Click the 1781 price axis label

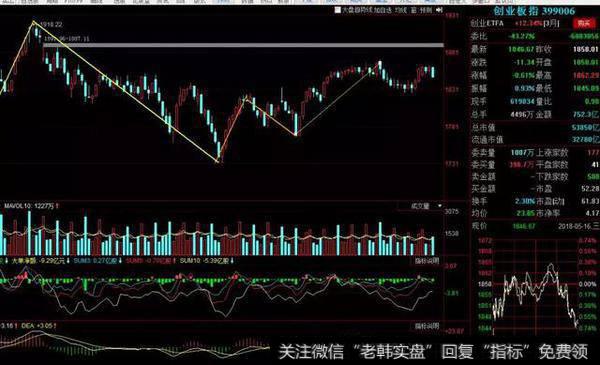[x=452, y=127]
